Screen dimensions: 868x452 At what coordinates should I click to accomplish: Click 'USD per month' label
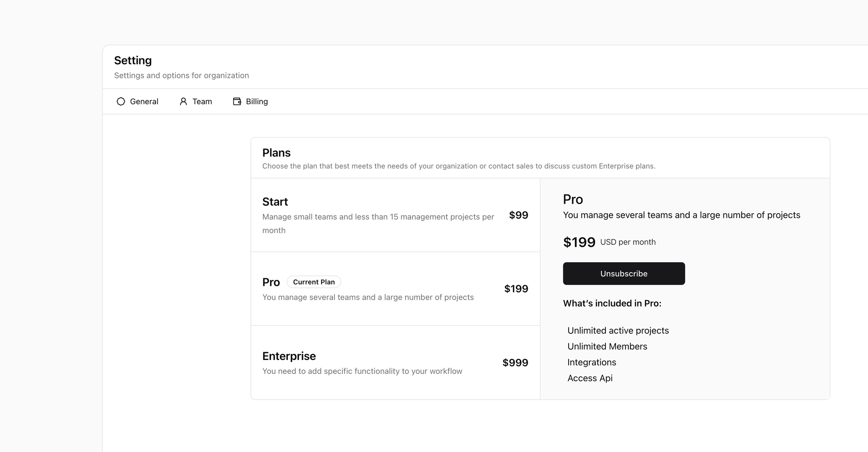(628, 242)
